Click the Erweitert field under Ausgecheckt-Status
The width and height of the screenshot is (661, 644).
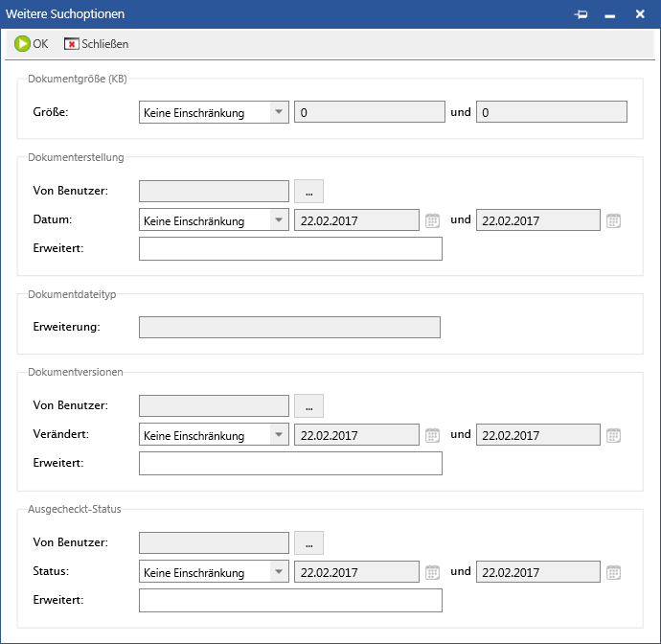pyautogui.click(x=290, y=601)
